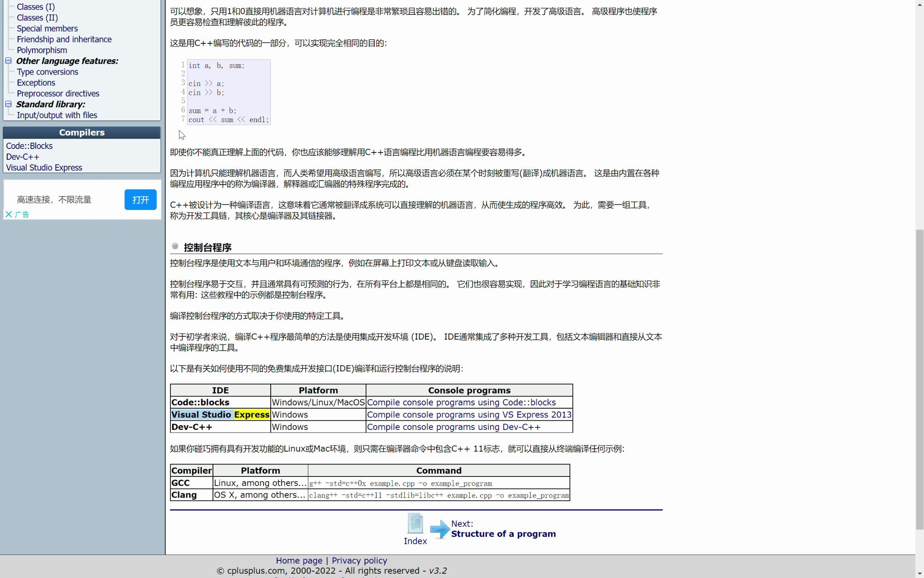Click the bullet icon beside 控制台程序 heading

pos(175,246)
